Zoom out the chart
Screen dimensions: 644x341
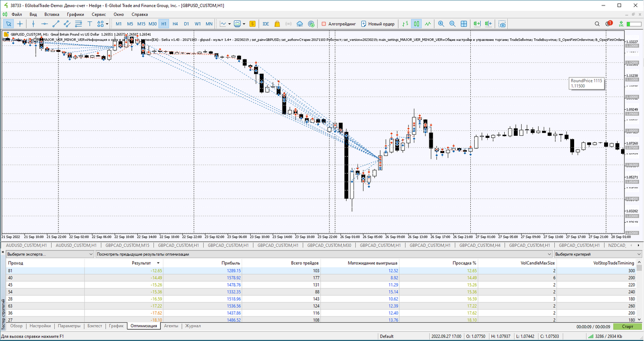[452, 23]
